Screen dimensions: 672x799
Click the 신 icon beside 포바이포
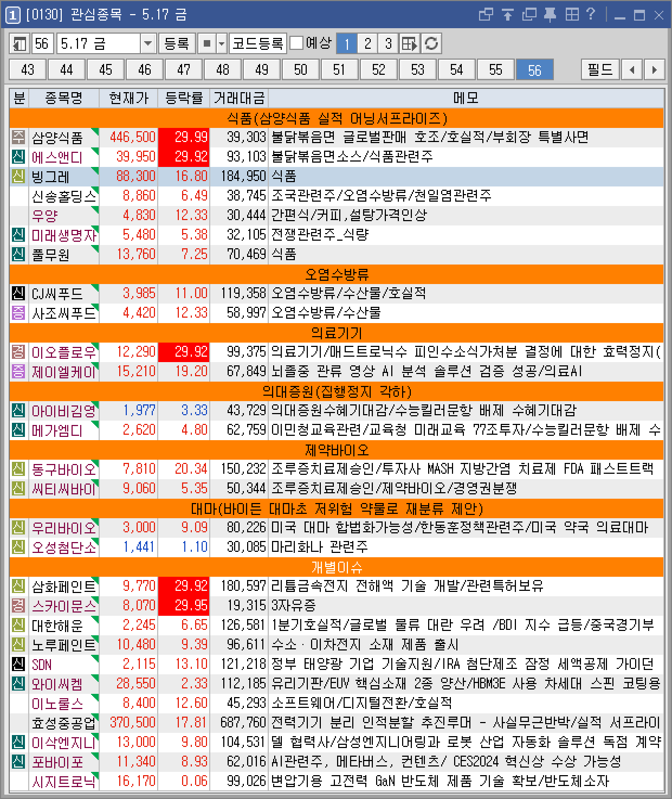coord(18,762)
